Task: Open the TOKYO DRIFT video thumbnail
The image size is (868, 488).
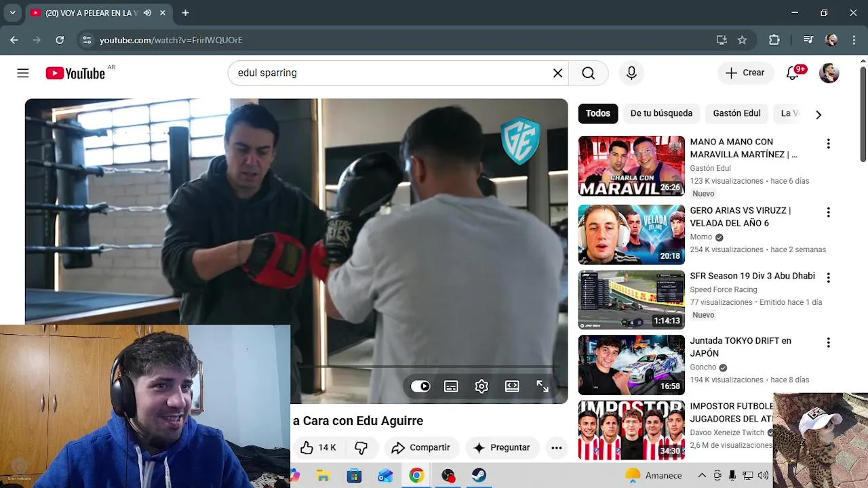Action: click(x=631, y=365)
